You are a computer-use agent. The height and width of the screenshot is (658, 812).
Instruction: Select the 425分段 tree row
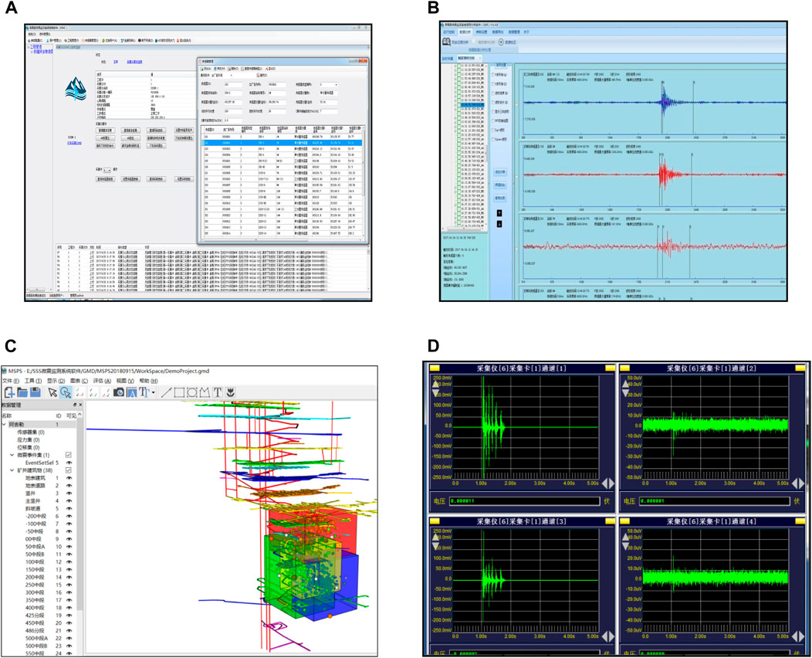pyautogui.click(x=35, y=616)
